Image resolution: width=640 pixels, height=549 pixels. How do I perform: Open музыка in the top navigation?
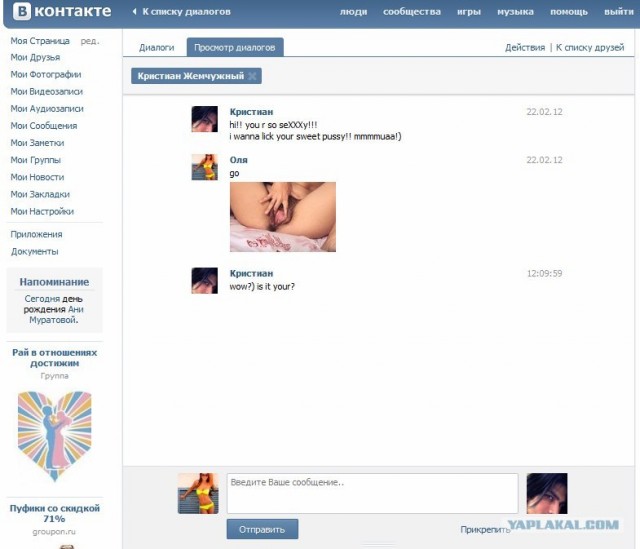[x=515, y=12]
